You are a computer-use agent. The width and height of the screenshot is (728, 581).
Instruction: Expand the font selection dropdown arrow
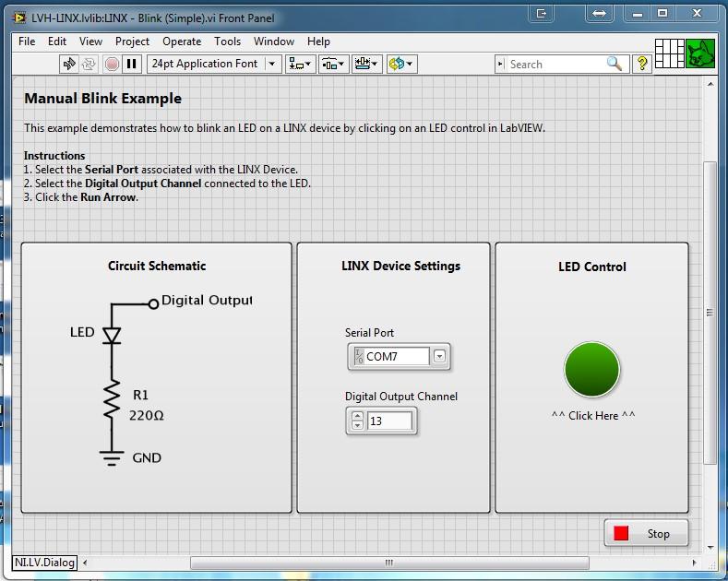click(272, 64)
